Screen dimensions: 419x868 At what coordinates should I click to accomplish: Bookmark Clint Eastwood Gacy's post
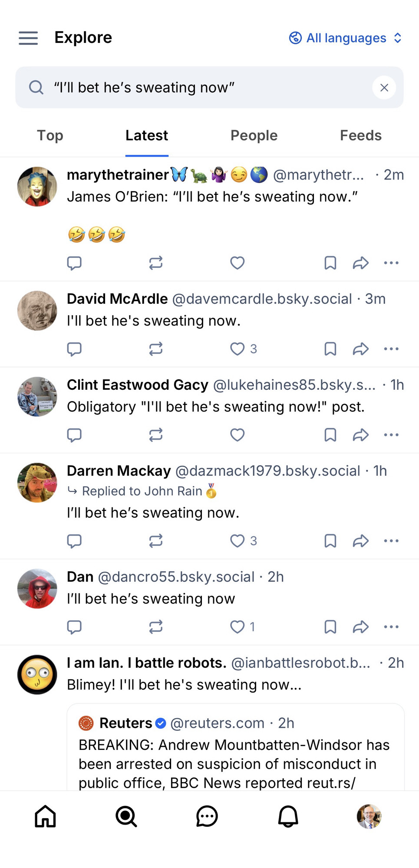[x=330, y=435]
